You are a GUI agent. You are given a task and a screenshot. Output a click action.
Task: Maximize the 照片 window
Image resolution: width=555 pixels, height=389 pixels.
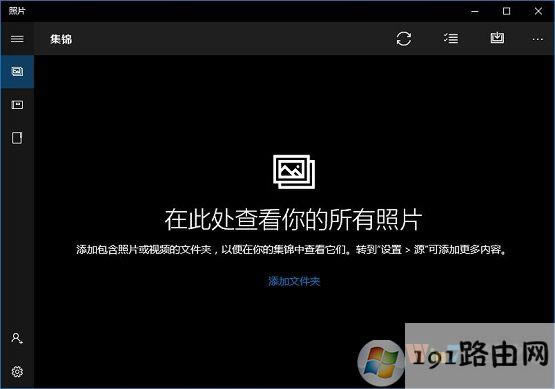507,11
